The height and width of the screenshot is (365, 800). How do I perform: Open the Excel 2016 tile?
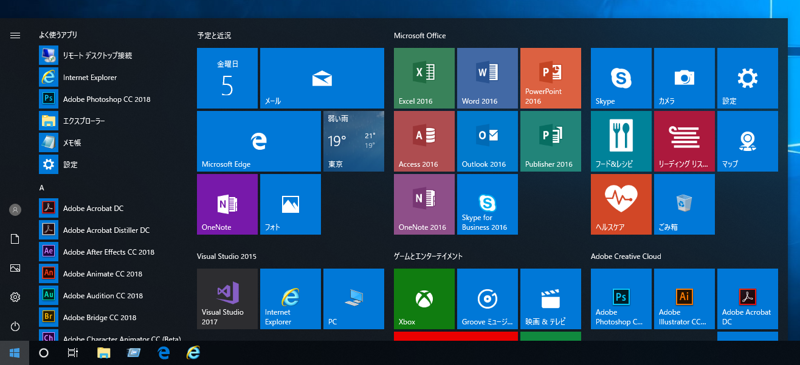click(424, 78)
